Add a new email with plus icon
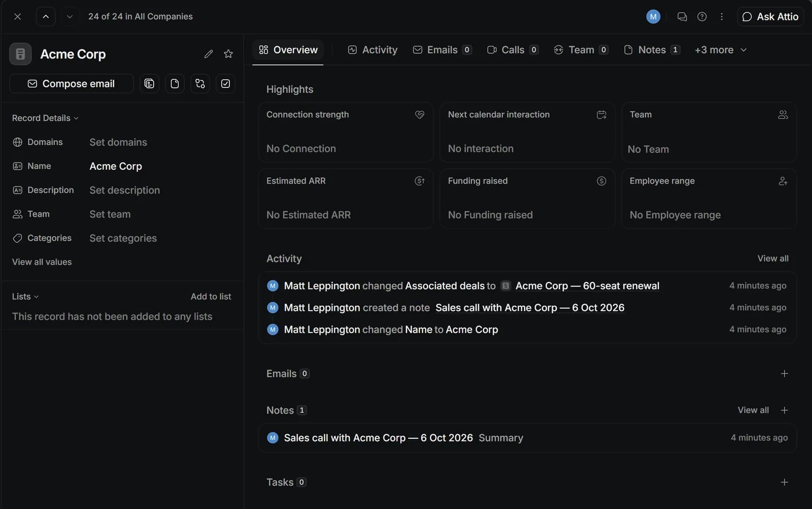 (x=784, y=374)
